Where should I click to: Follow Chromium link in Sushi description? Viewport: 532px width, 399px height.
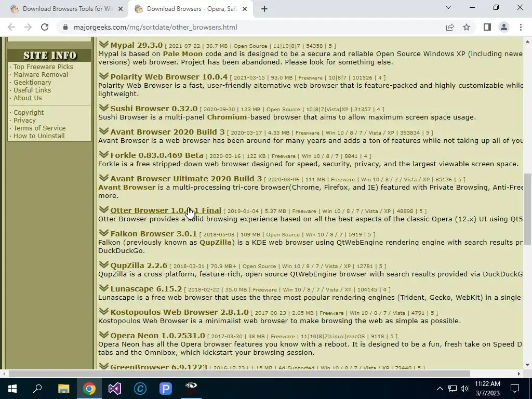[227, 117]
